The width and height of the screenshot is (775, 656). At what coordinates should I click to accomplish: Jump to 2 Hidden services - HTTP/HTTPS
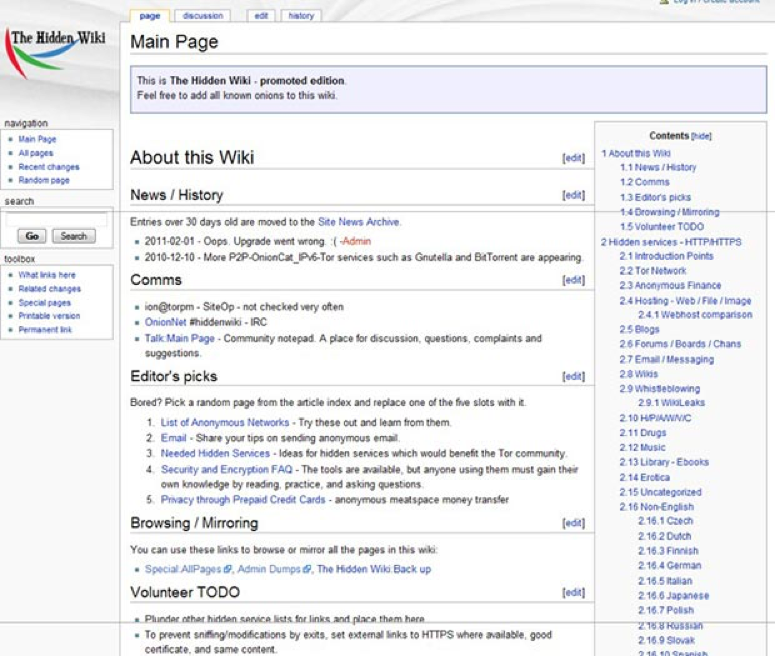pos(671,242)
